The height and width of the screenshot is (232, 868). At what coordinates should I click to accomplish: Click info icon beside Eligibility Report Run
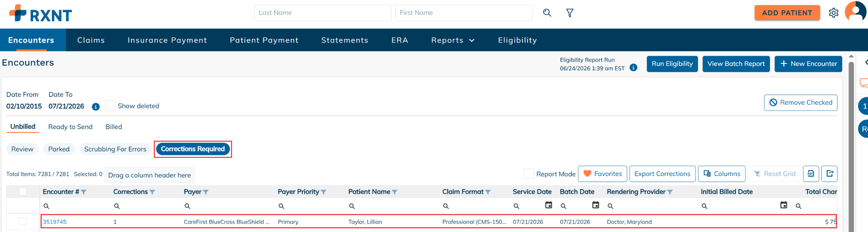(634, 68)
